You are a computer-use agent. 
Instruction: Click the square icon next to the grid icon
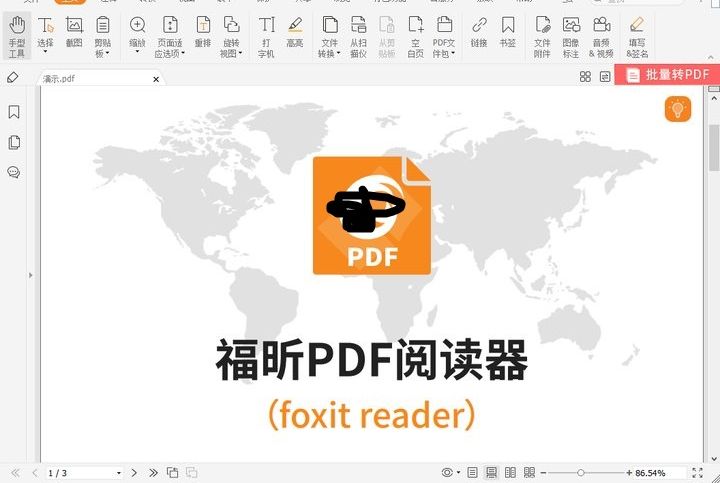point(605,77)
